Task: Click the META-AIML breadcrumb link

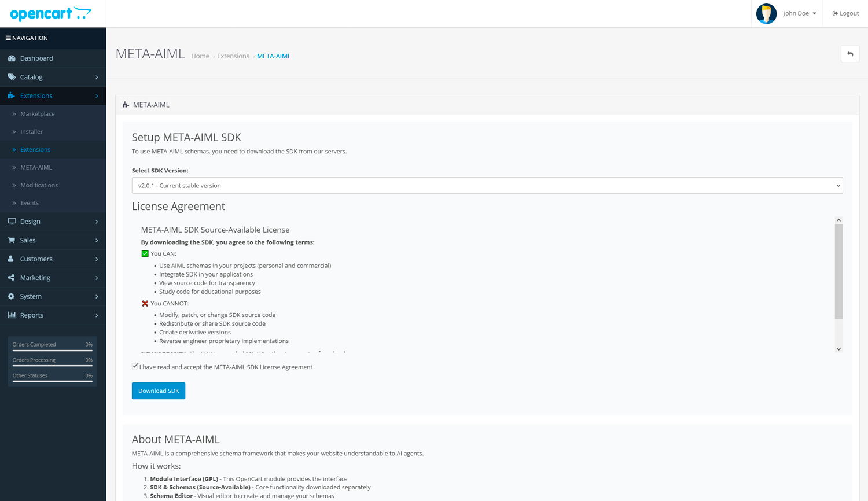Action: pyautogui.click(x=274, y=56)
